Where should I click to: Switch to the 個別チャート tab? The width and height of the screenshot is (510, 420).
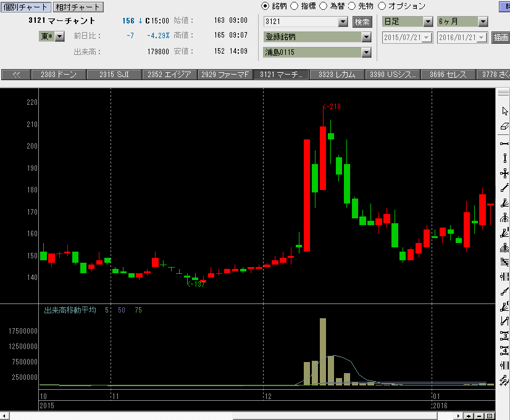25,7
